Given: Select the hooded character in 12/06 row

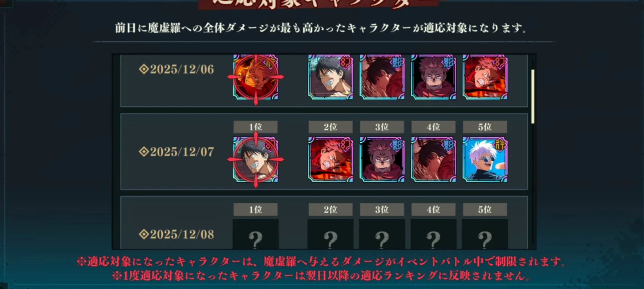Looking at the screenshot, I should coord(433,77).
